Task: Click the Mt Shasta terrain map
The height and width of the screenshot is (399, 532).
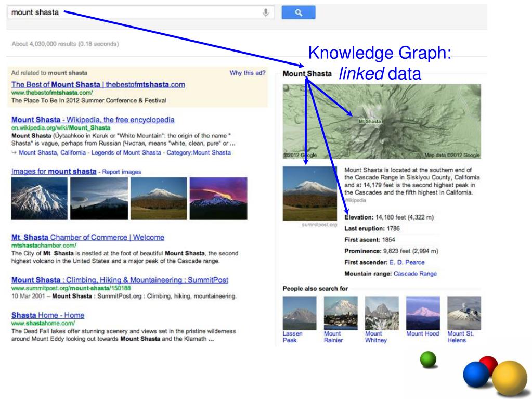Action: tap(382, 121)
